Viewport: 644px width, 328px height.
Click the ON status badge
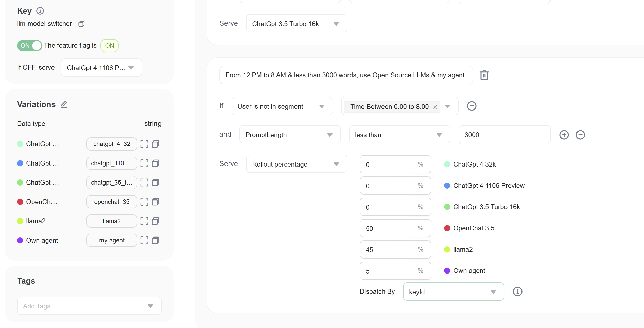coord(110,46)
